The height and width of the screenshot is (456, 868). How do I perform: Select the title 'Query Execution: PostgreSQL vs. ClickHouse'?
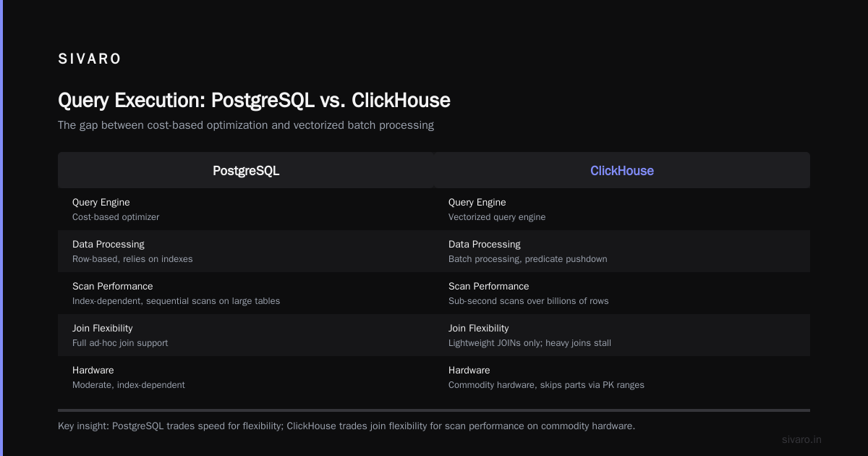pos(254,100)
